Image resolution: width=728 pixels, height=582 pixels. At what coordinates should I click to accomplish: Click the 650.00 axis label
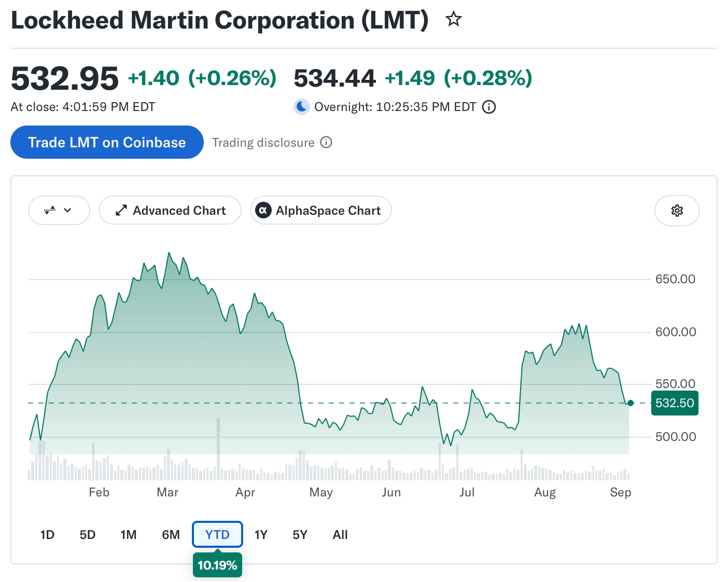[x=675, y=279]
